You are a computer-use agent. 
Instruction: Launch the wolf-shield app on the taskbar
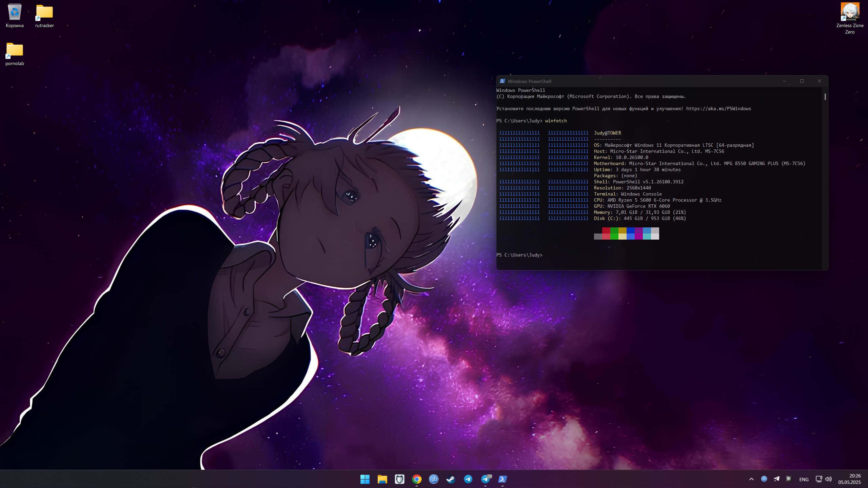[x=399, y=479]
